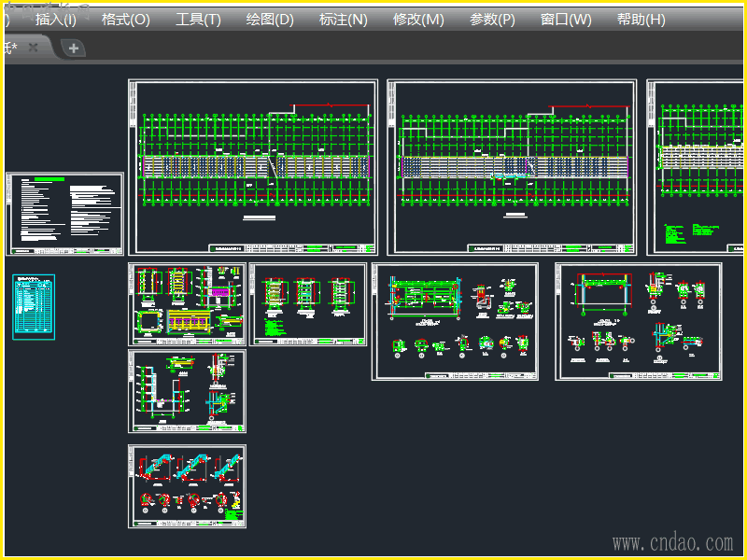The width and height of the screenshot is (747, 560).
Task: Select the small cyan table sheet
Action: pyautogui.click(x=34, y=307)
